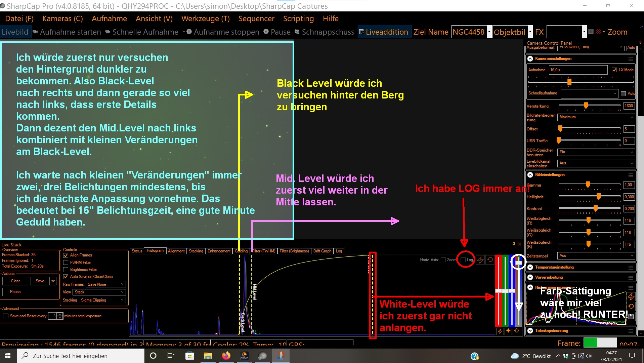Image resolution: width=644 pixels, height=363 pixels.
Task: Click lightning icon in mini histogram panel
Action: coord(631,296)
